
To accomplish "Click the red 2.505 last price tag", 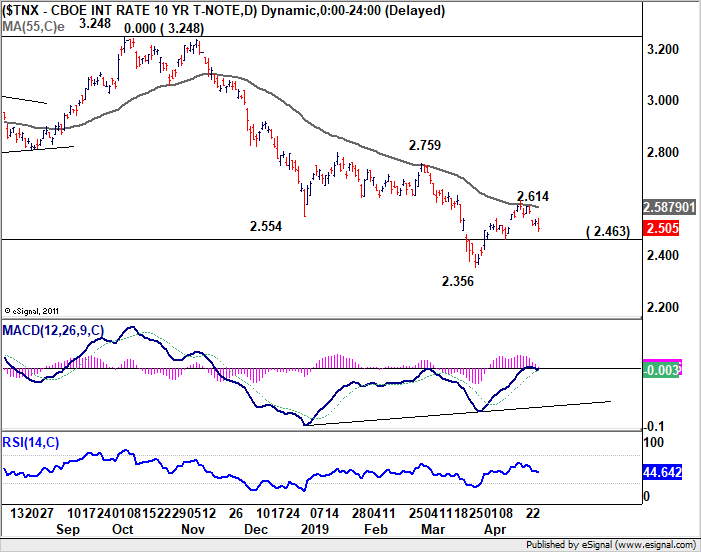I will (x=663, y=228).
